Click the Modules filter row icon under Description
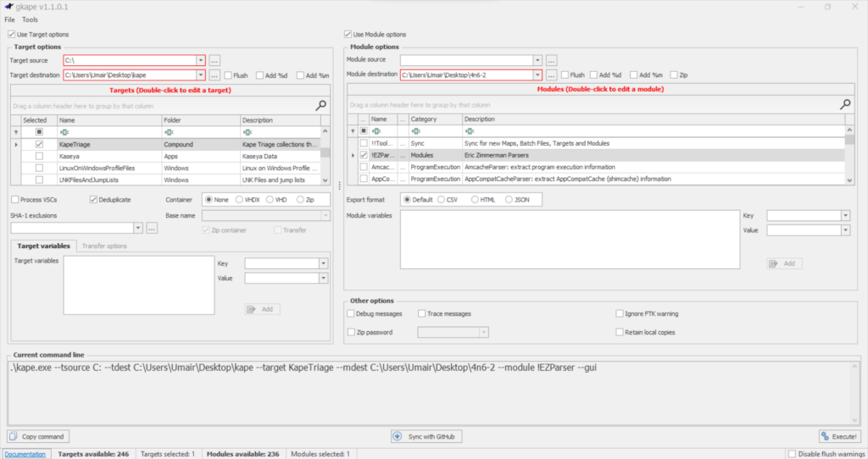Viewport: 868px width, 459px height. tap(470, 131)
